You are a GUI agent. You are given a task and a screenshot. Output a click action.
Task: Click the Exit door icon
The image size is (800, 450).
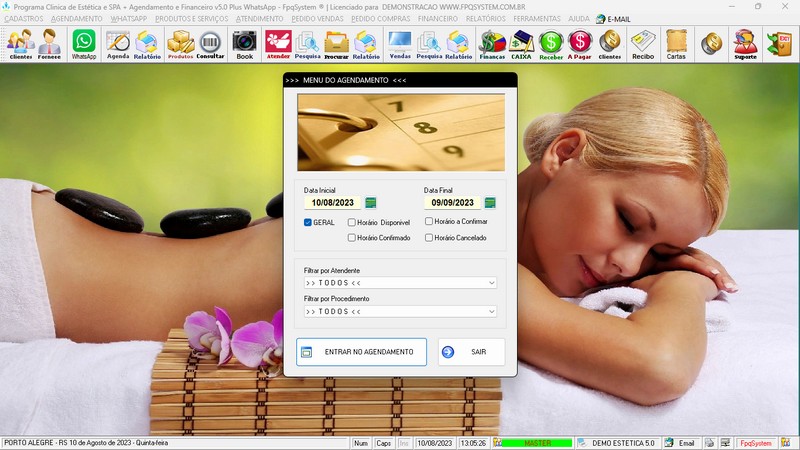click(780, 44)
